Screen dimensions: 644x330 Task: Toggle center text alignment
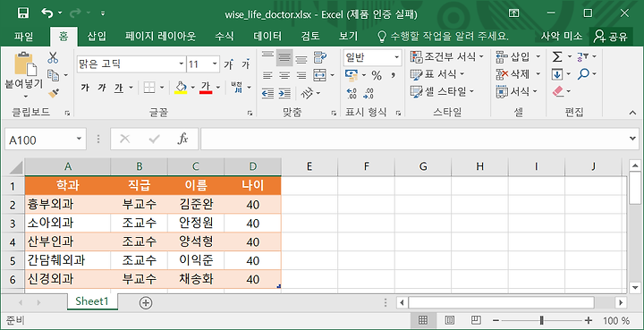click(284, 75)
